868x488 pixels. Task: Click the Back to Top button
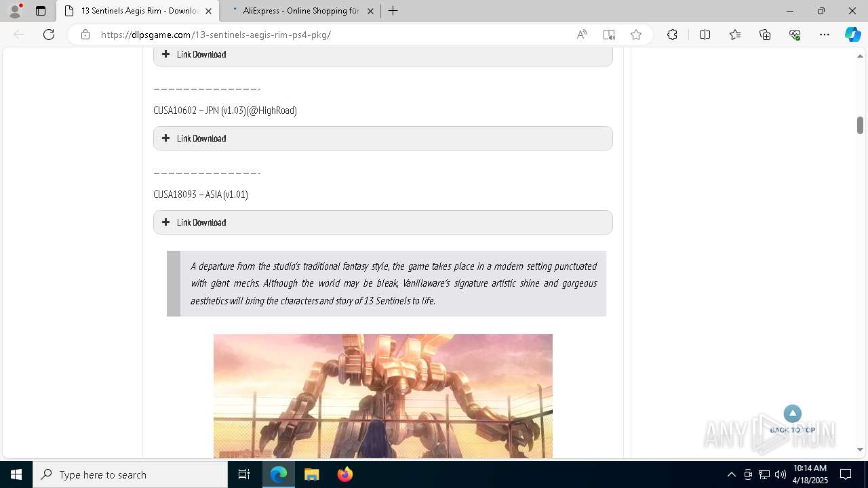pos(792,419)
